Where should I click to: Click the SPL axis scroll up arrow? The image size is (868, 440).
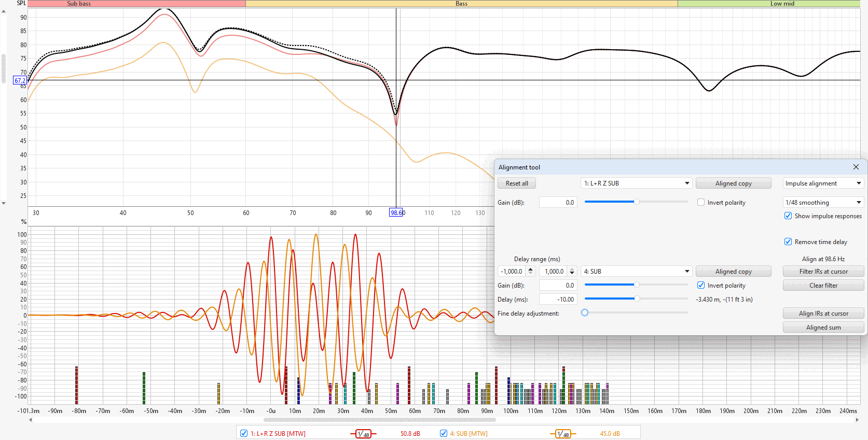(x=4, y=11)
